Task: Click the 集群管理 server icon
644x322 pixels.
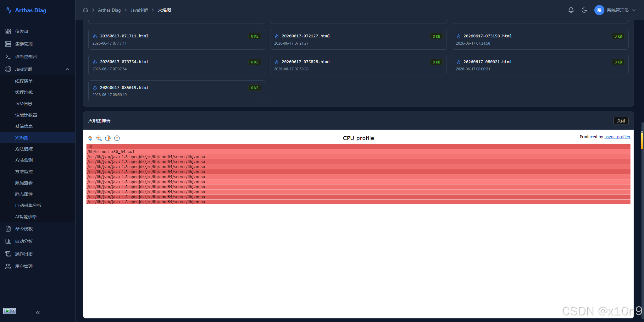Action: 8,44
